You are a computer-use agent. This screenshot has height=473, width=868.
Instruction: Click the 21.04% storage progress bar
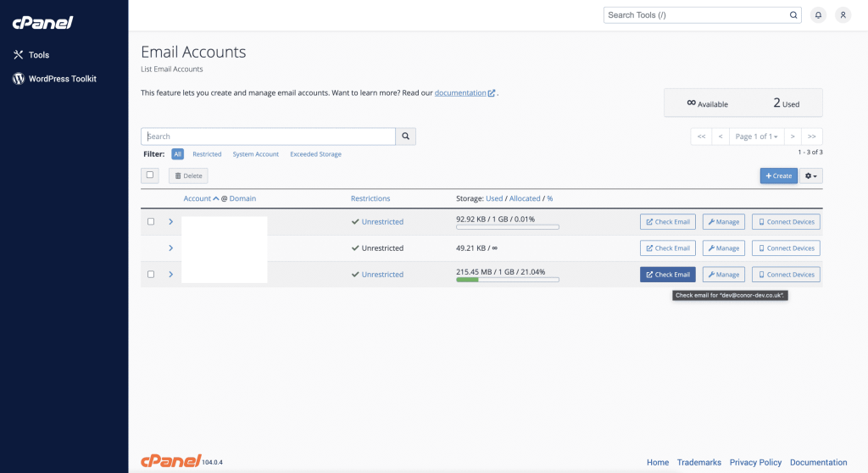508,280
